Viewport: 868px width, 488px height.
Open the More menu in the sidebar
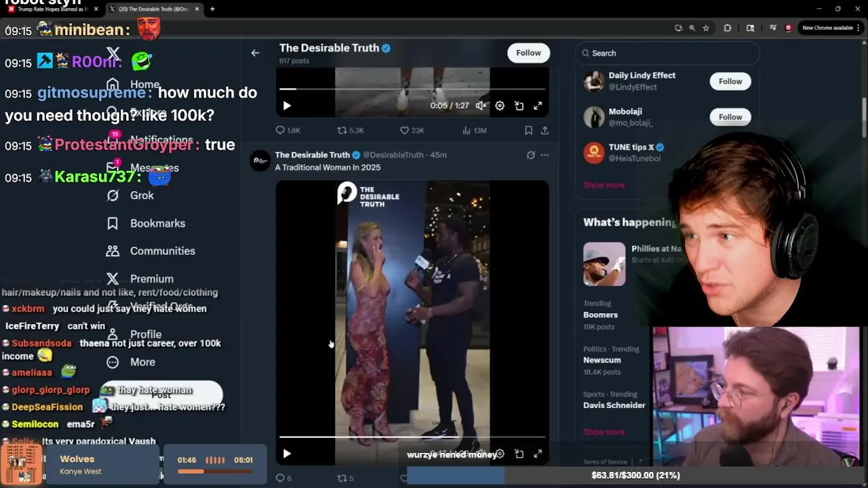pyautogui.click(x=130, y=362)
